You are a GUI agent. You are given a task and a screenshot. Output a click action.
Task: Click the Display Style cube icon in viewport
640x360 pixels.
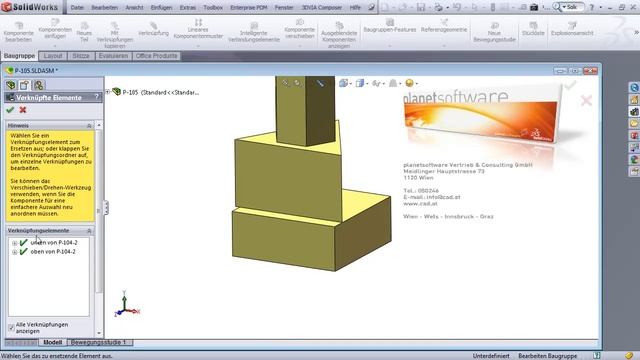360,83
